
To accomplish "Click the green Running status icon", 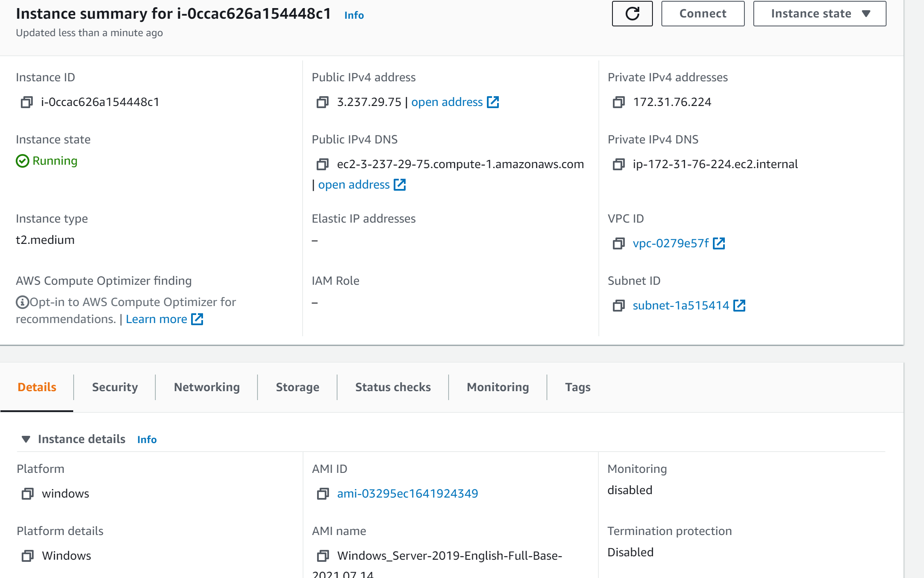I will coord(23,161).
